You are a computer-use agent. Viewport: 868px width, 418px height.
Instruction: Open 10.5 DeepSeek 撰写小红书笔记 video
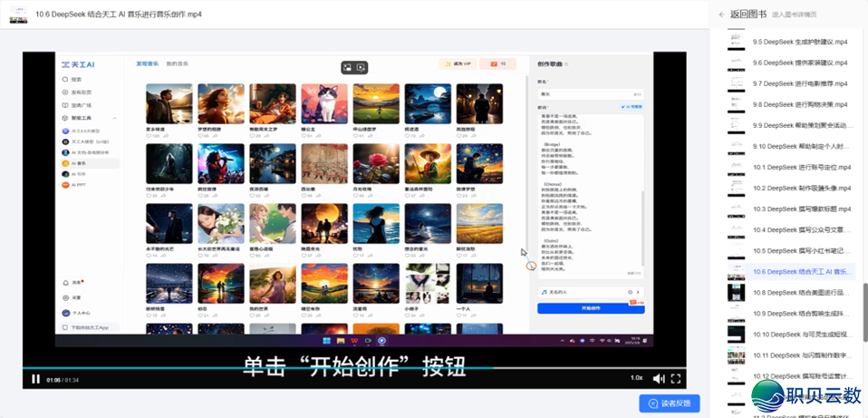[x=802, y=251]
